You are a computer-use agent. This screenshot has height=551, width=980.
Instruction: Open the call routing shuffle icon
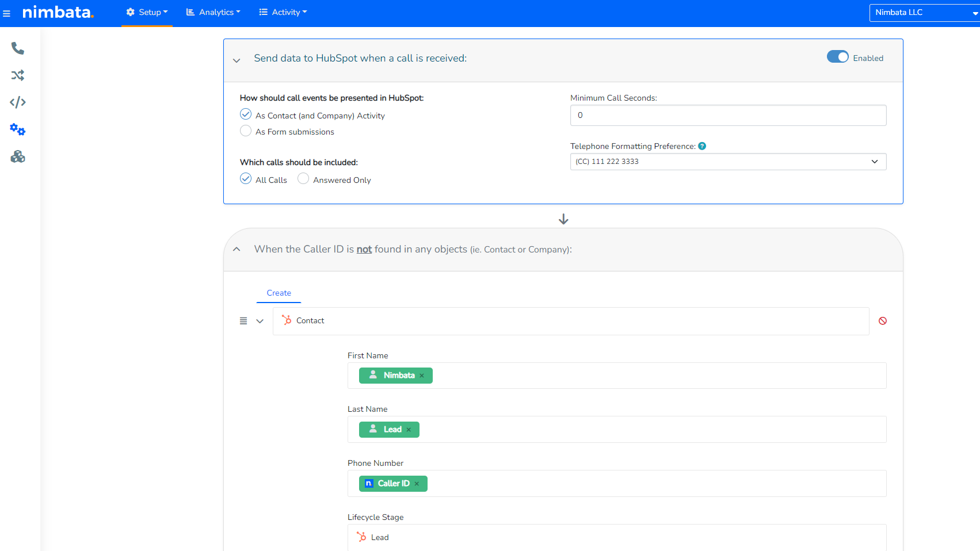coord(18,75)
